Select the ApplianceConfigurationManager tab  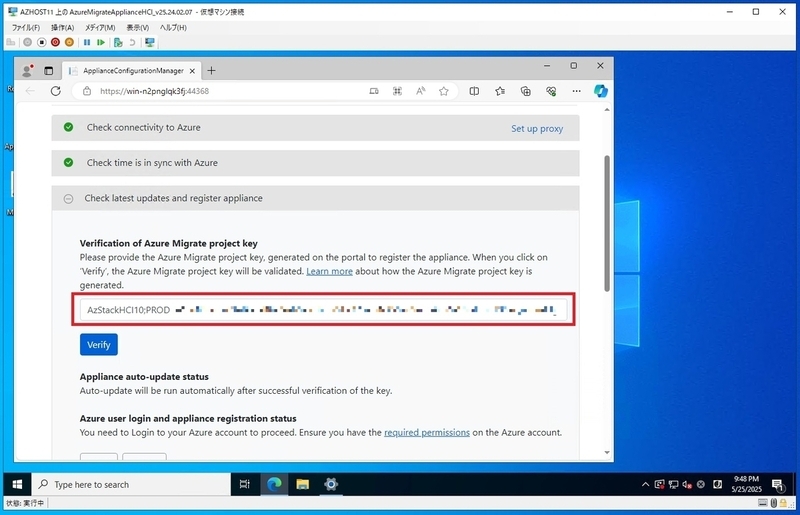point(131,71)
